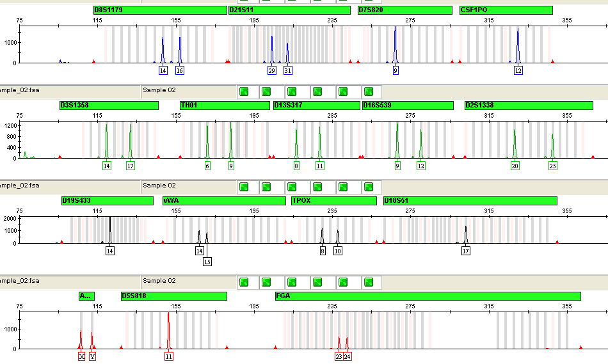This screenshot has width=608, height=364.
Task: Click first green quality flag above D3S1358 panel
Action: (x=243, y=91)
